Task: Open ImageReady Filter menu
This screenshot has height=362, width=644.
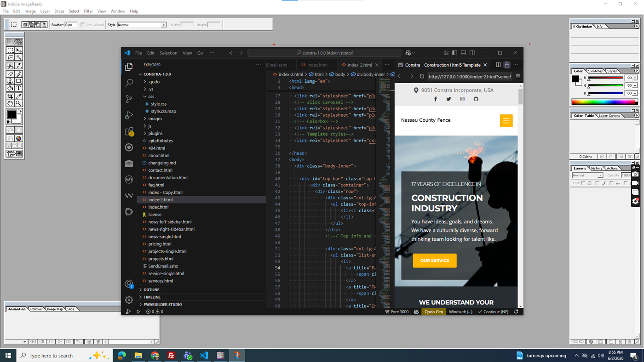Action: pos(88,11)
